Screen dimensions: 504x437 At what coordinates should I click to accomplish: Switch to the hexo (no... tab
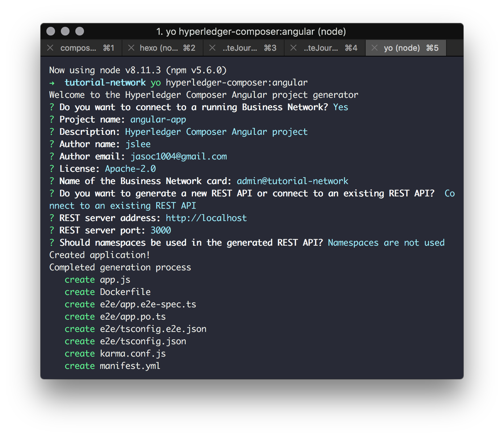click(x=163, y=47)
